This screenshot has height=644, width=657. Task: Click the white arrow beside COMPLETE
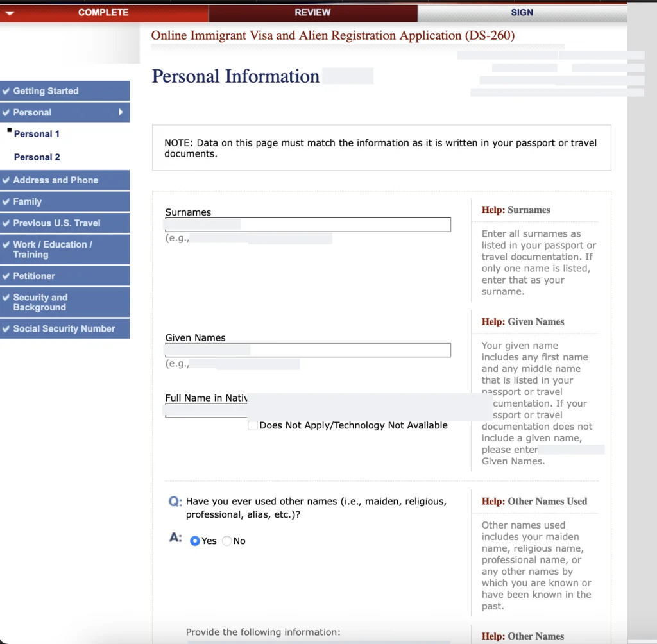tap(10, 13)
